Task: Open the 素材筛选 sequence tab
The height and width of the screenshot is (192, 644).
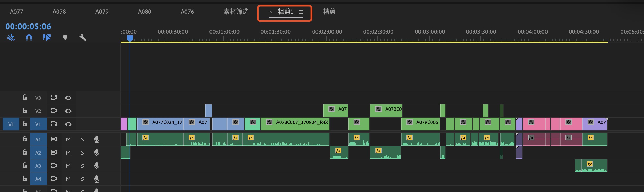Action: 236,12
